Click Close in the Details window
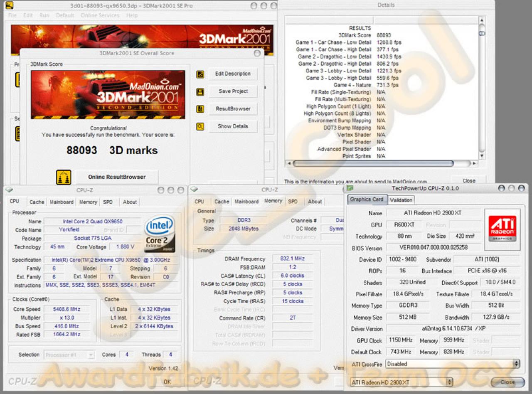The image size is (532, 394). (x=469, y=180)
